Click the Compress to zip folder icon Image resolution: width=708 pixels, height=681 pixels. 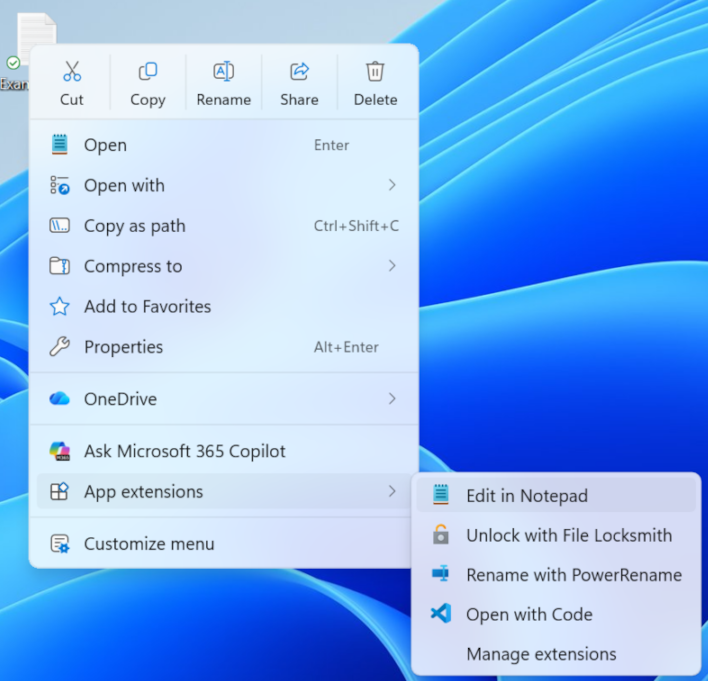(x=60, y=266)
